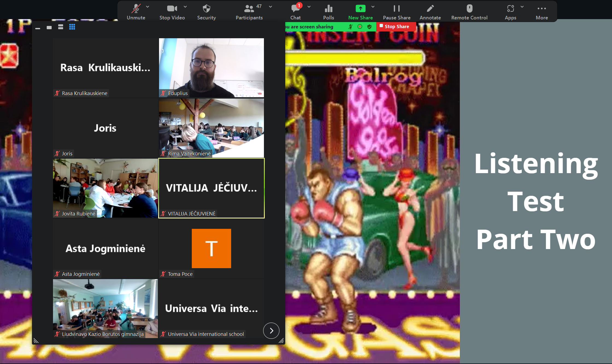Open Remote Control options
The image size is (612, 364).
pos(469,9)
